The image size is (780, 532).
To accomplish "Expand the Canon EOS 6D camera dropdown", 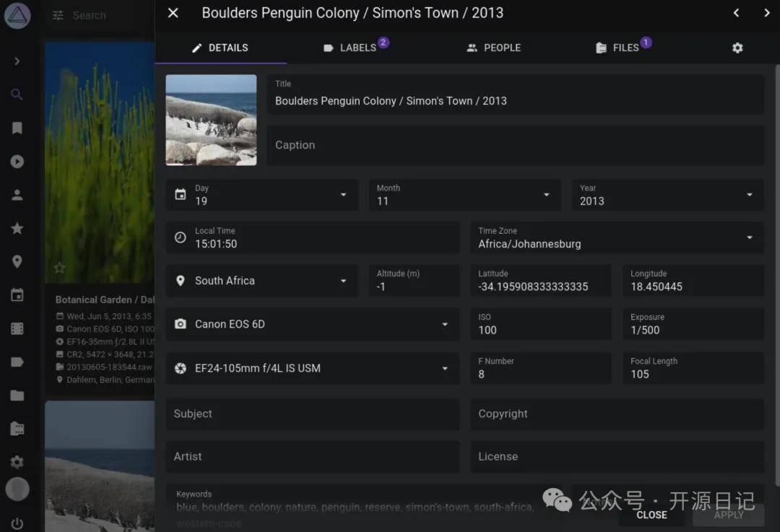I will click(x=445, y=325).
